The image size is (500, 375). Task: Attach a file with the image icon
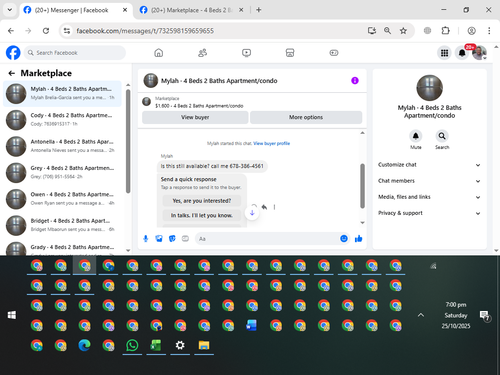coord(159,239)
